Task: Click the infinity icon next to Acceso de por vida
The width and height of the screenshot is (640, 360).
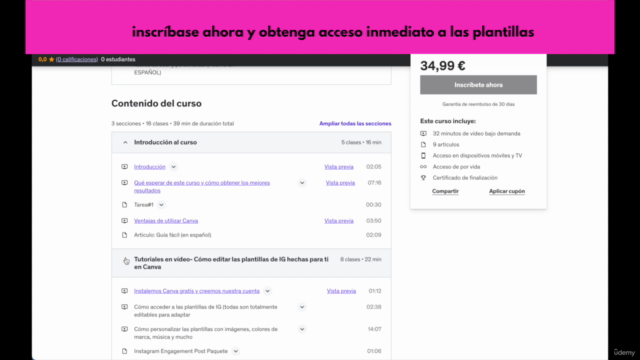Action: tap(423, 167)
